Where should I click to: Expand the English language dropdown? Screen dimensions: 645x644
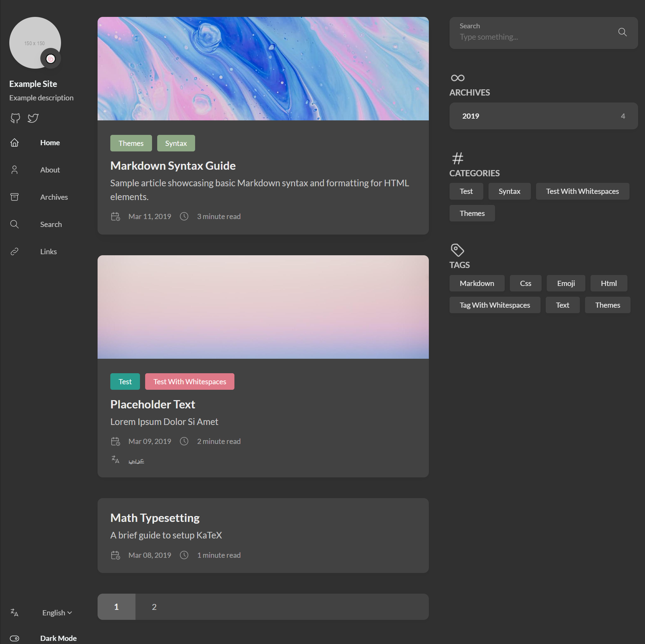(x=57, y=613)
